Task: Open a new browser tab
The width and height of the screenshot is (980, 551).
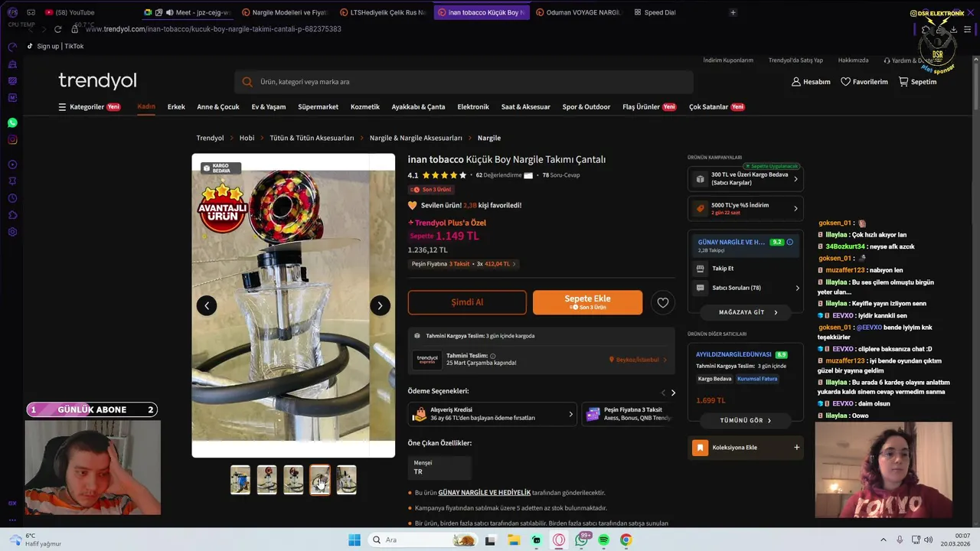Action: (x=733, y=12)
